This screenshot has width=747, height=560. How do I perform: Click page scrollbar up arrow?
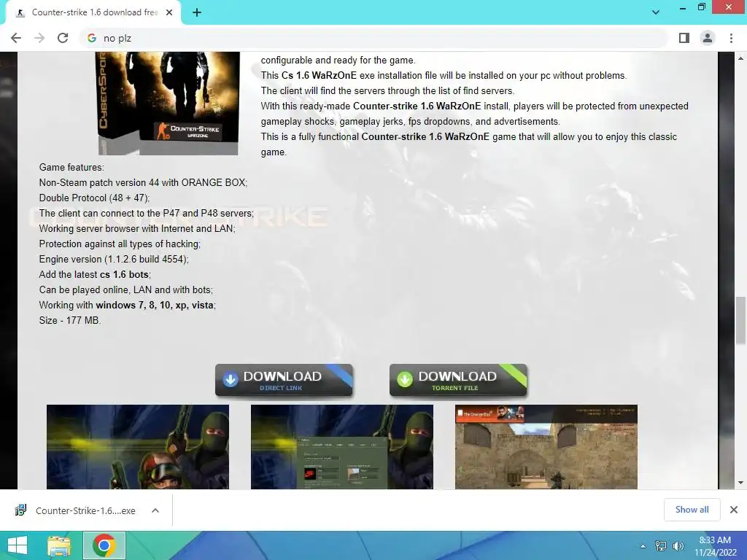click(740, 58)
